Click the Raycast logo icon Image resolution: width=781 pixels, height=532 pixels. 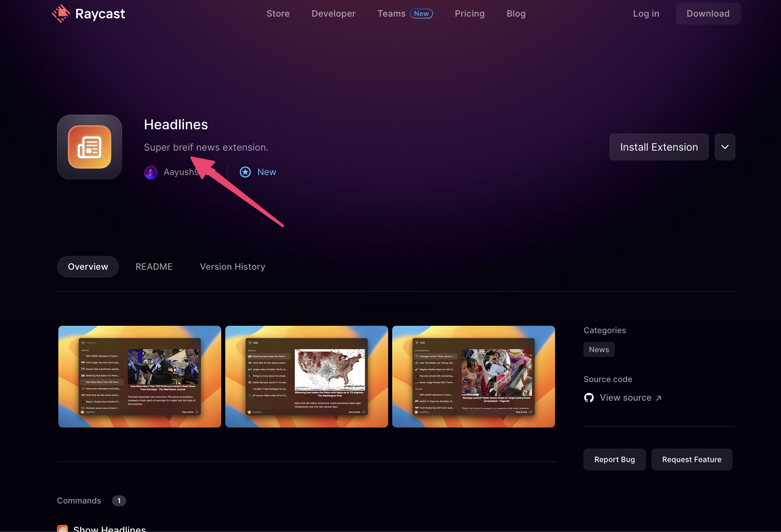[x=61, y=14]
